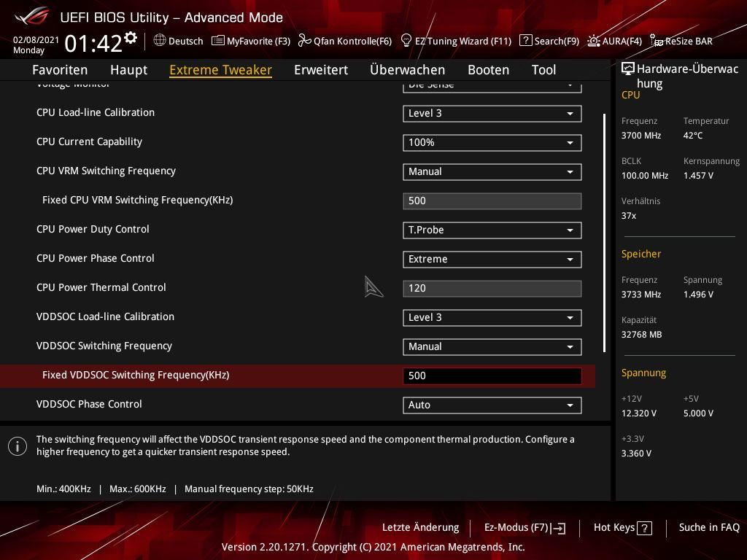
Task: Click the 32768 MB Kapazität value
Action: (642, 335)
